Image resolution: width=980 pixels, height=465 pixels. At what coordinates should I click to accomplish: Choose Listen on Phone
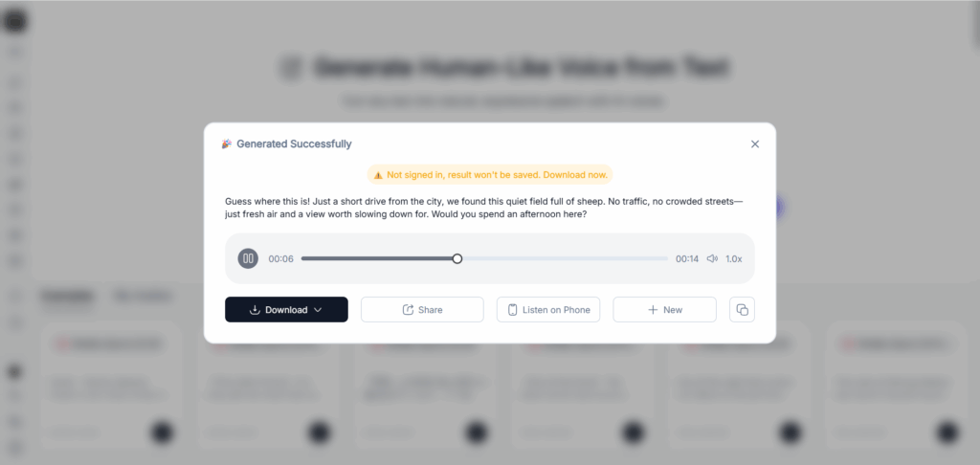tap(548, 309)
